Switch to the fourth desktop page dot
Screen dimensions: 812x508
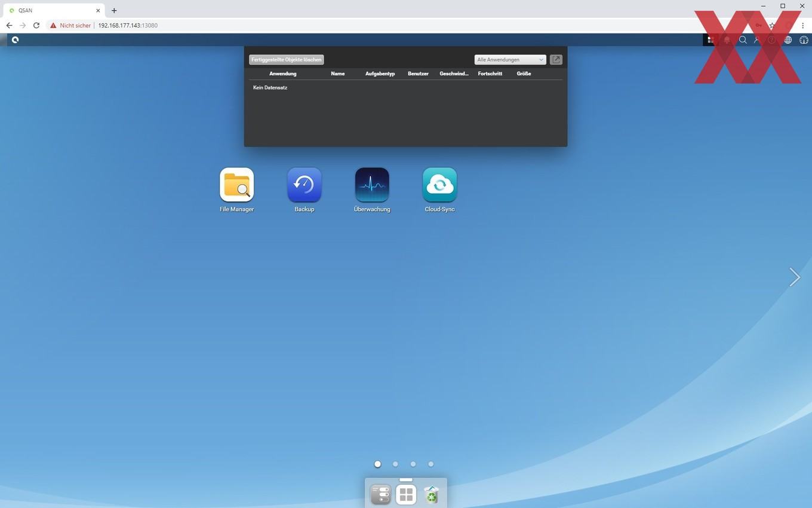(430, 464)
